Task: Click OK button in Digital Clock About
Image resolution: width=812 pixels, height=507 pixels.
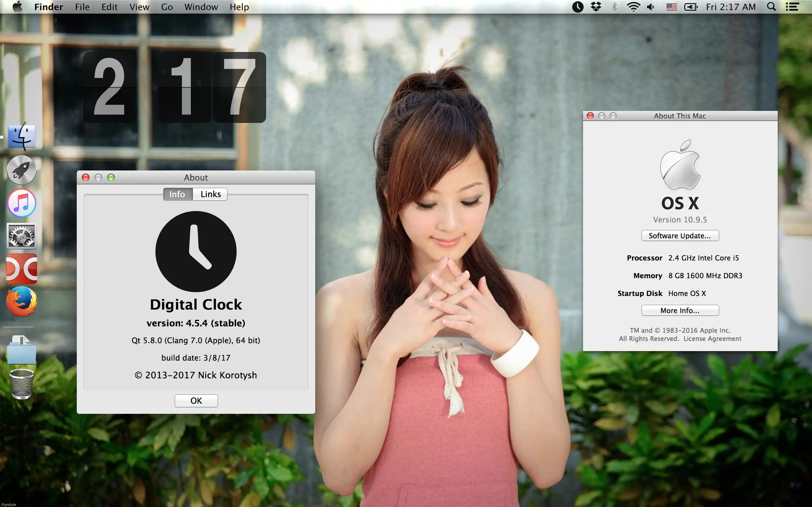Action: pyautogui.click(x=196, y=400)
